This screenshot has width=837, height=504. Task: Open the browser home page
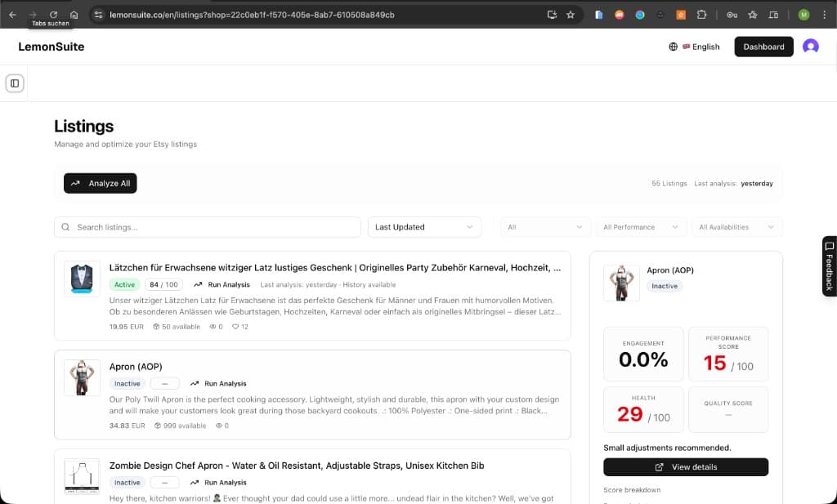[74, 15]
